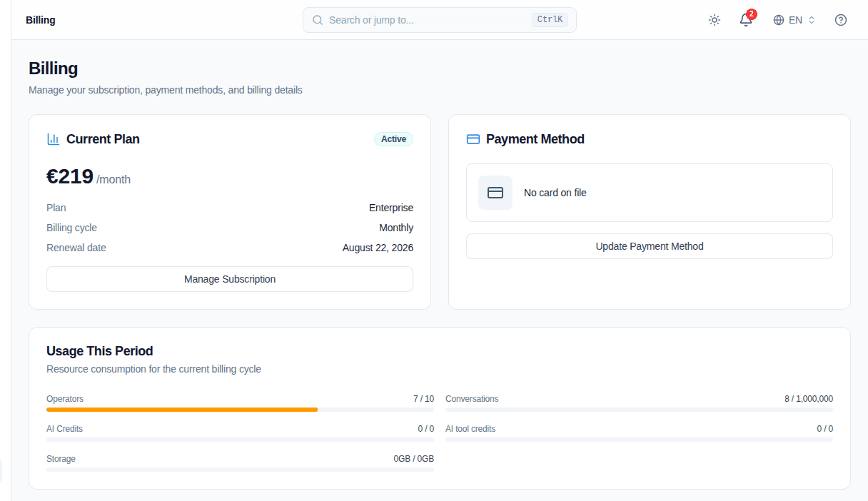The height and width of the screenshot is (501, 868).
Task: Click Update Payment Method button
Action: click(x=650, y=246)
